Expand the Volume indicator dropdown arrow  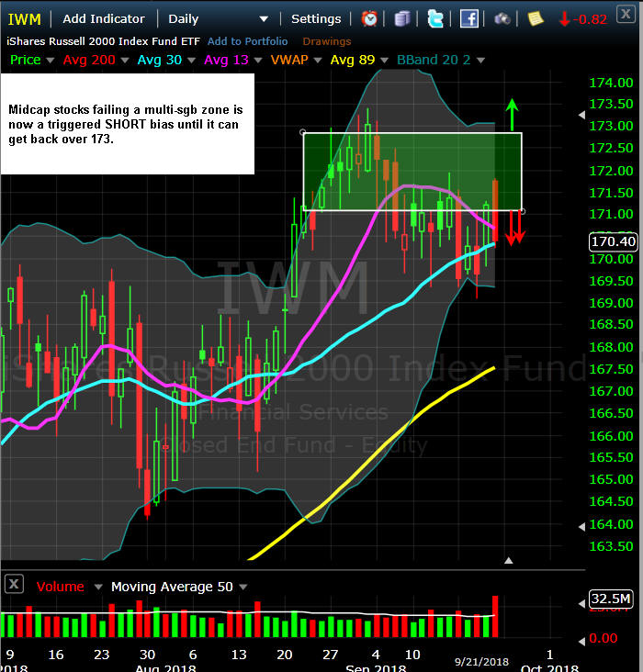coord(98,587)
